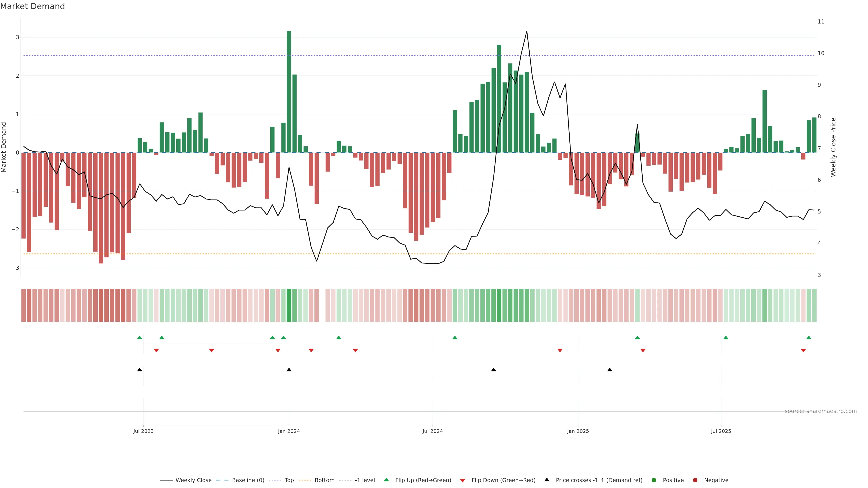Image resolution: width=868 pixels, height=488 pixels.
Task: Click the green triangle icon in the legend
Action: click(387, 480)
